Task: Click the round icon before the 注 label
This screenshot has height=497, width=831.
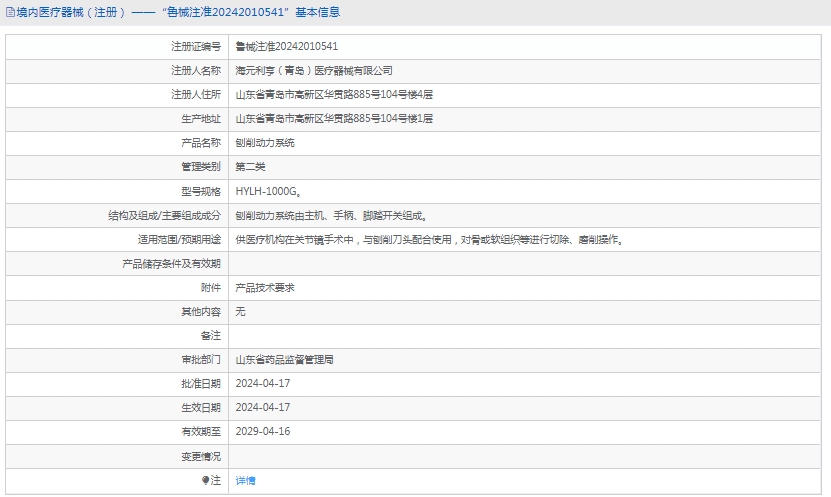Action: click(206, 481)
